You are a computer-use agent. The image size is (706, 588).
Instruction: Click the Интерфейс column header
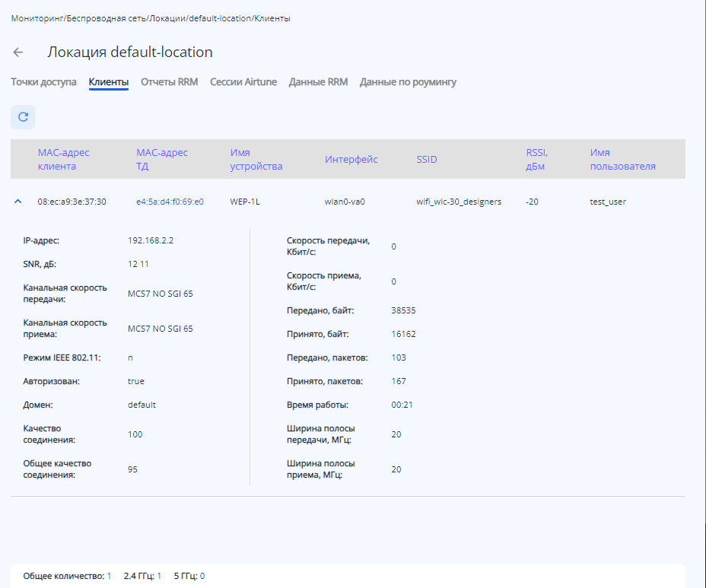(351, 160)
